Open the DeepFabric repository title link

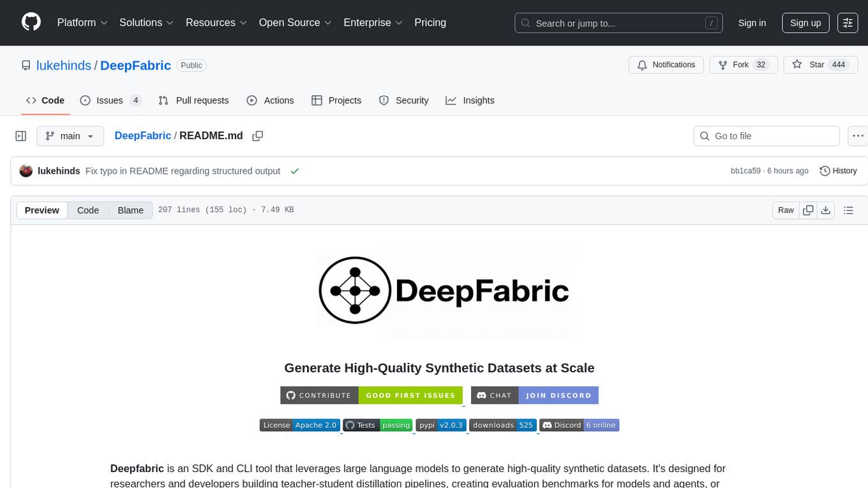135,65
